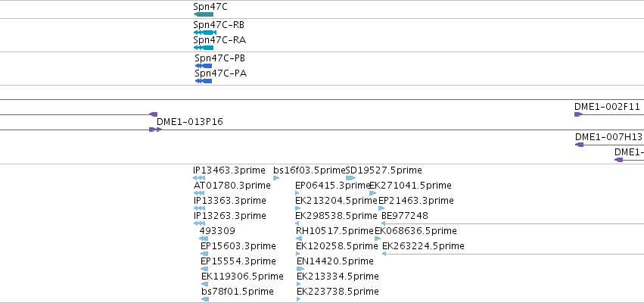
Task: Click the EP21463.3prime label
Action: (x=416, y=201)
